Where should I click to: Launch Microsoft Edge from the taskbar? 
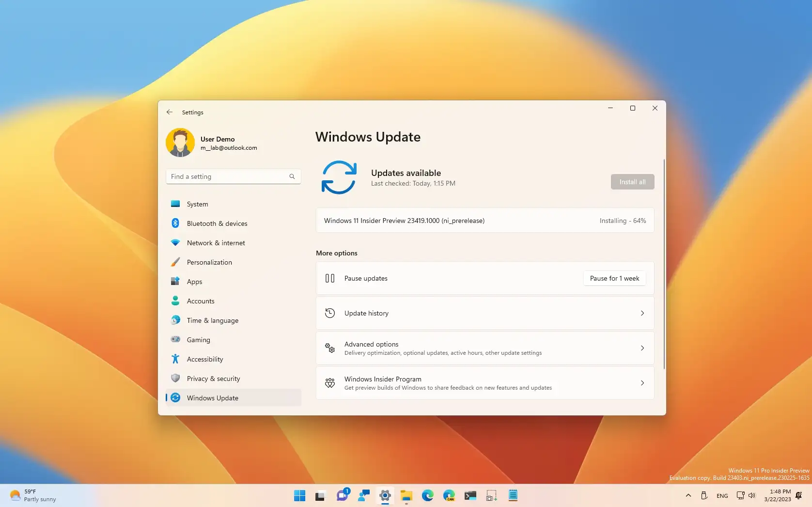tap(428, 495)
